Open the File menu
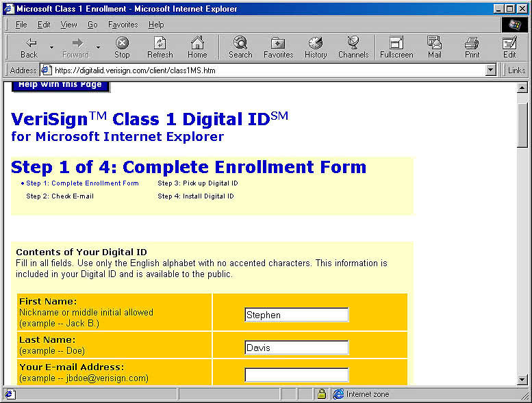The width and height of the screenshot is (532, 403). point(21,25)
